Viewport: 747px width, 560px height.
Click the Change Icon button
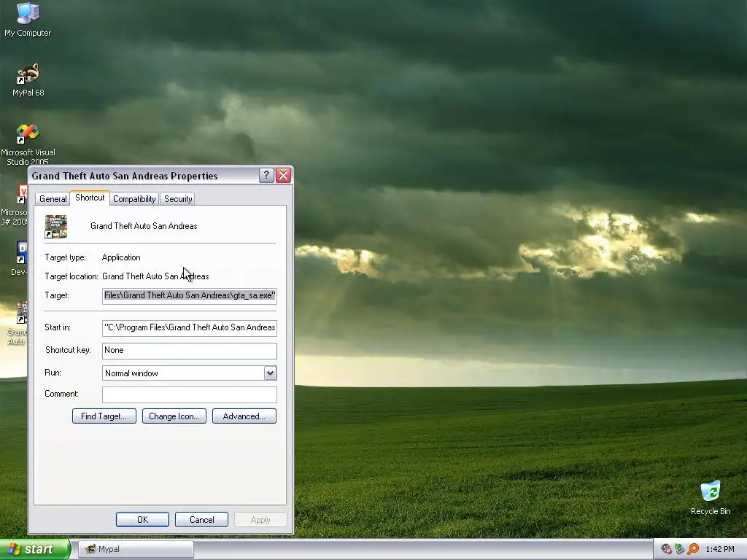click(174, 416)
